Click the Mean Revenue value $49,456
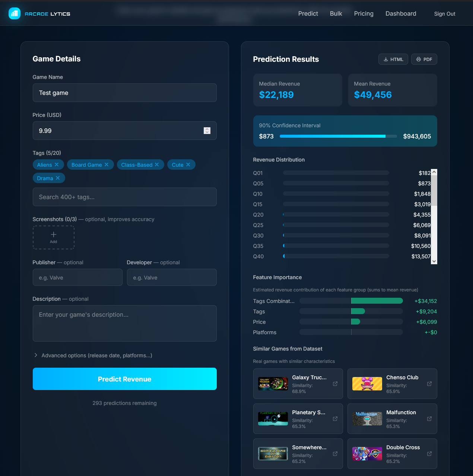The image size is (473, 476). [373, 95]
